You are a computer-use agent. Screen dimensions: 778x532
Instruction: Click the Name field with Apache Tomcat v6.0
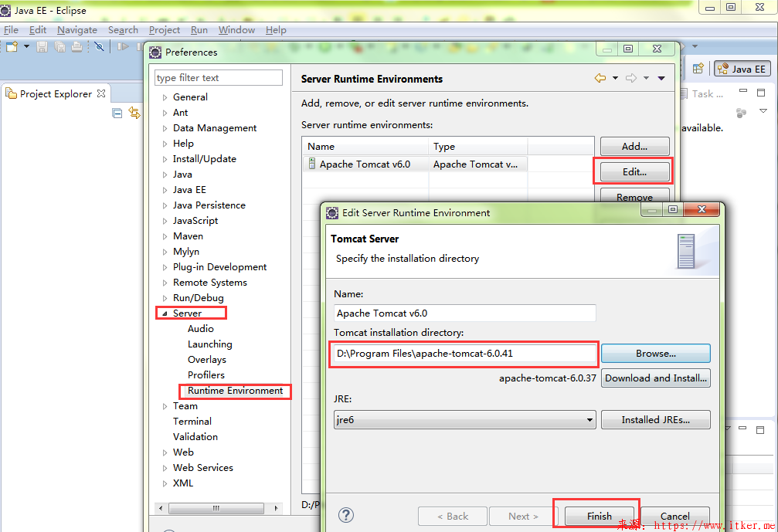click(x=465, y=313)
